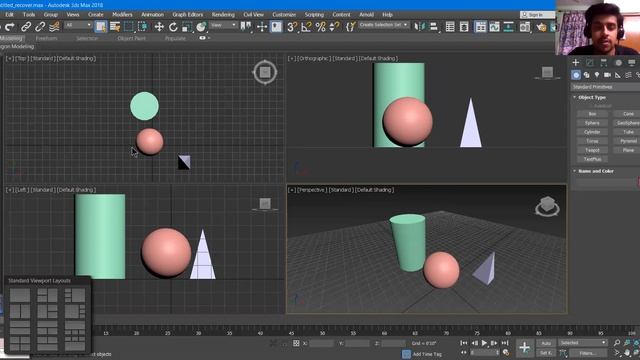Toggle Keyboard Shortcut Override button

pyautogui.click(x=276, y=27)
